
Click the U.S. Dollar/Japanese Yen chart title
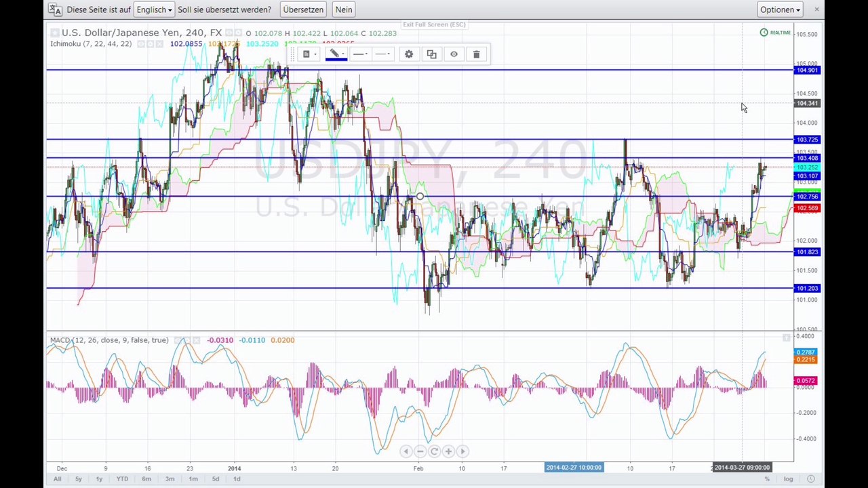142,33
